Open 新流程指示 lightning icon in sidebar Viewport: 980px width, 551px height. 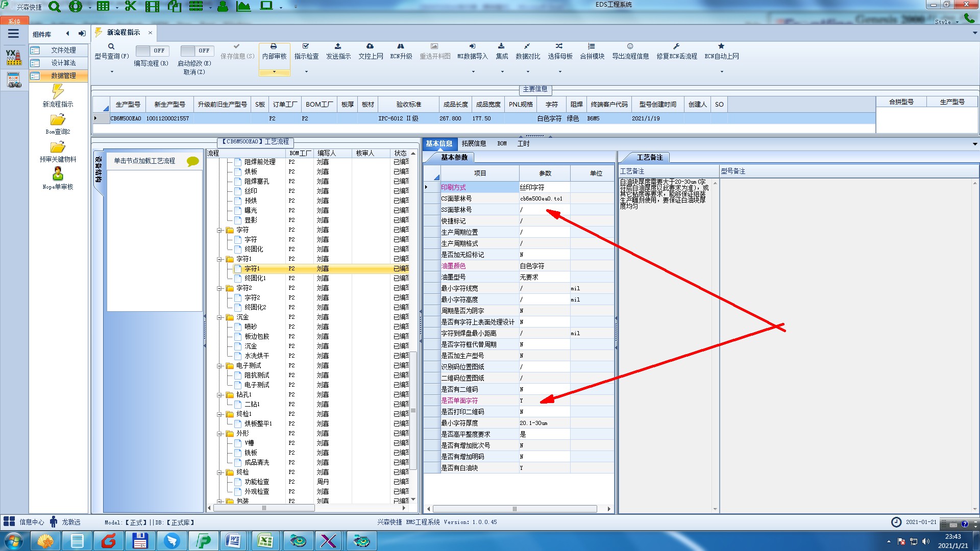(x=58, y=92)
